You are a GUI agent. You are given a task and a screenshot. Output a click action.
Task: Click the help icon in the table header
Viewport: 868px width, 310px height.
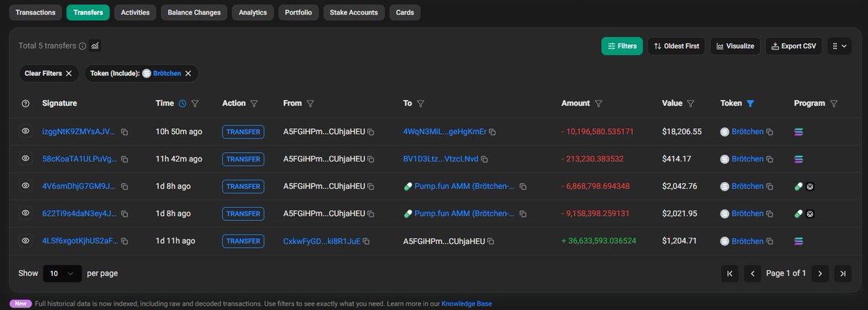pos(25,104)
